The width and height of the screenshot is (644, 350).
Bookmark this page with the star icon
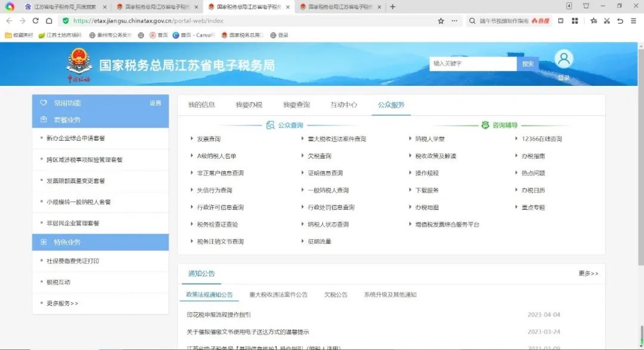441,20
